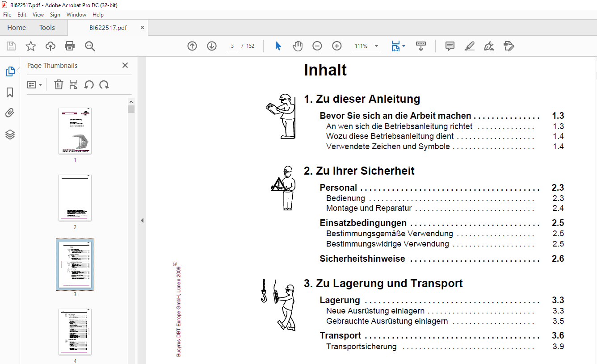Select the Hand pan tool
597x364 pixels.
tap(298, 46)
